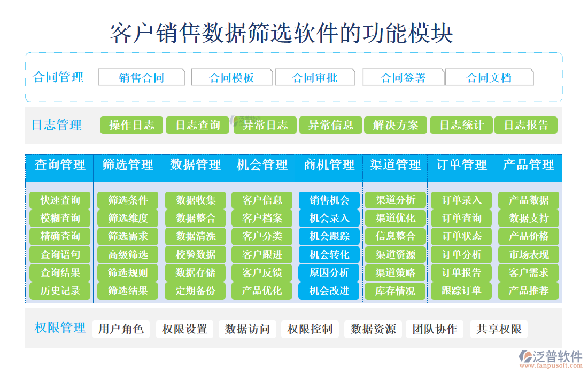588x374 pixels.
Task: Open 订单状态 under order management
Action: click(462, 237)
